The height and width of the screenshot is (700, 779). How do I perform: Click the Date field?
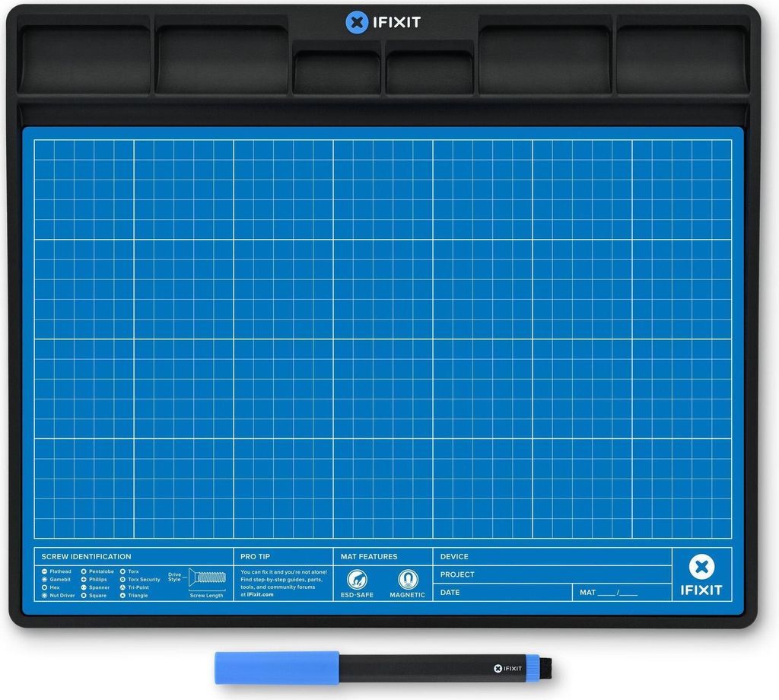tap(502, 593)
